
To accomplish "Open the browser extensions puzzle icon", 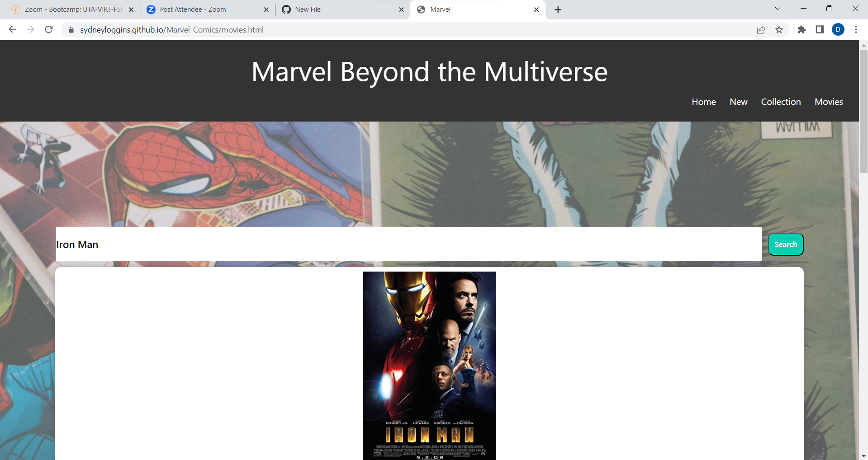I will click(802, 30).
